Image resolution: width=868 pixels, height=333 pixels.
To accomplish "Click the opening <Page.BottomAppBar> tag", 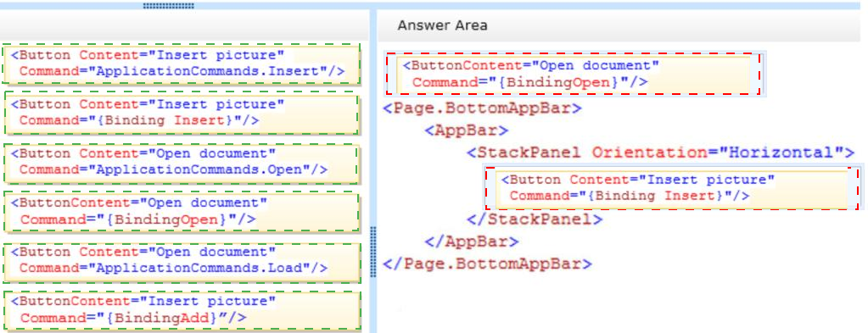I will click(x=482, y=108).
